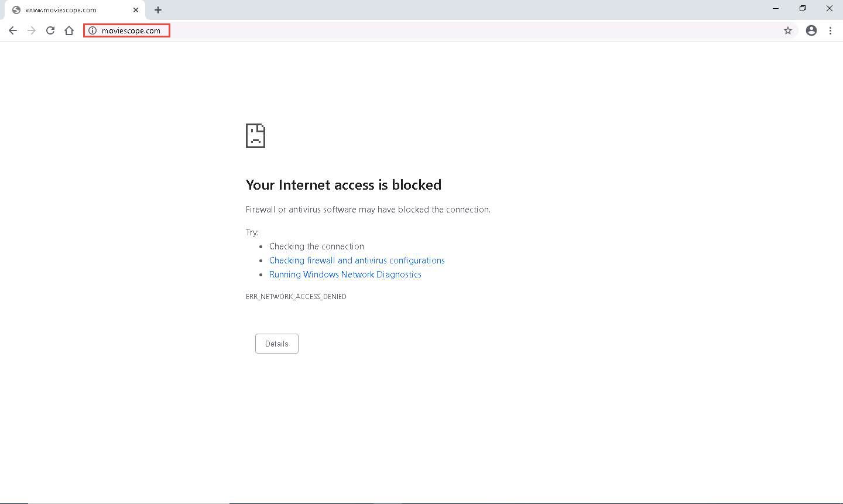Image resolution: width=843 pixels, height=504 pixels.
Task: Open the profile avatar menu
Action: click(x=811, y=30)
